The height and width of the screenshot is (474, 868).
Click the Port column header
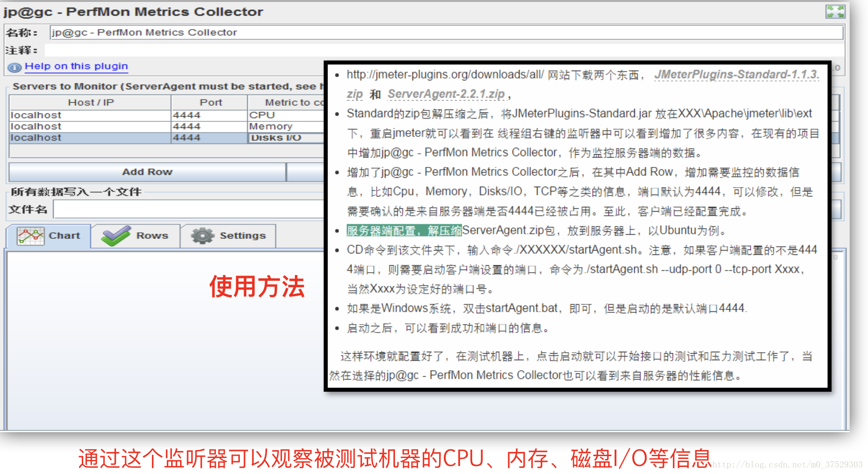210,103
